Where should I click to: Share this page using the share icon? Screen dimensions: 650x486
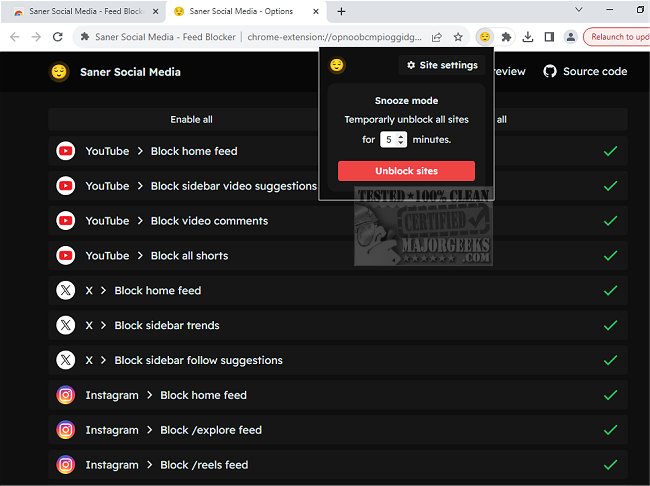coord(437,37)
